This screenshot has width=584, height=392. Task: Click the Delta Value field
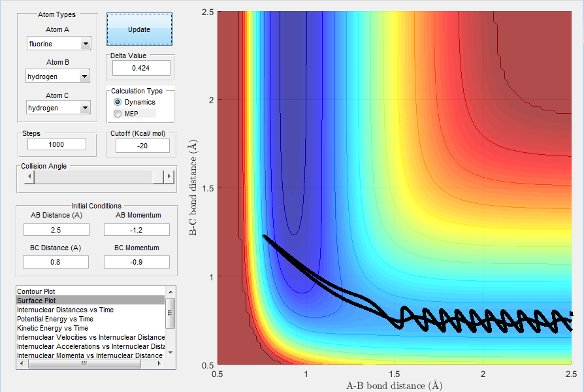pos(141,68)
